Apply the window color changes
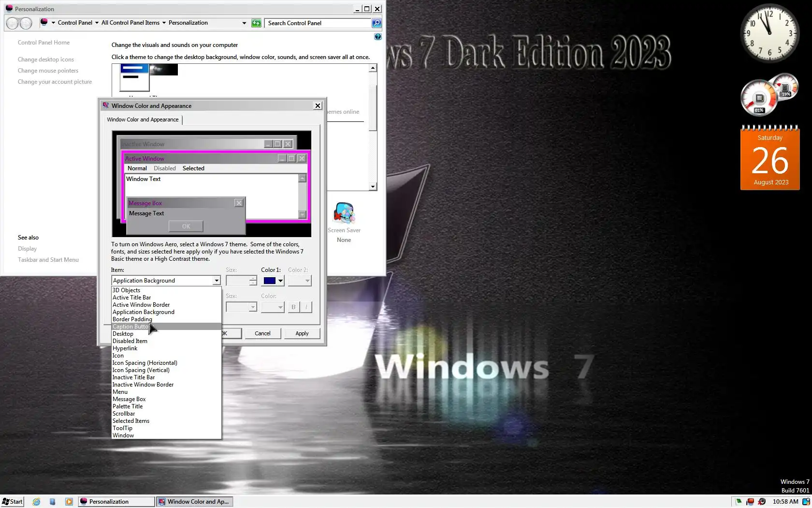The image size is (812, 508). coord(302,333)
